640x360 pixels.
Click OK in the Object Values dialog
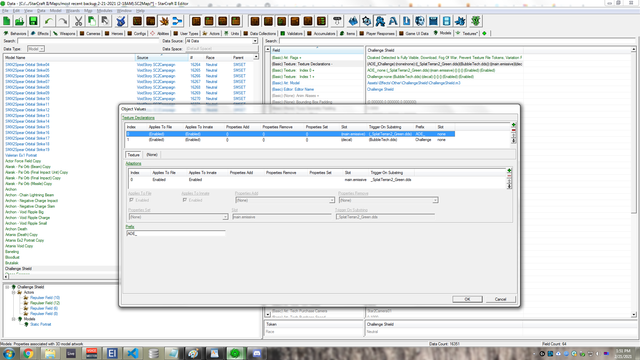467,299
